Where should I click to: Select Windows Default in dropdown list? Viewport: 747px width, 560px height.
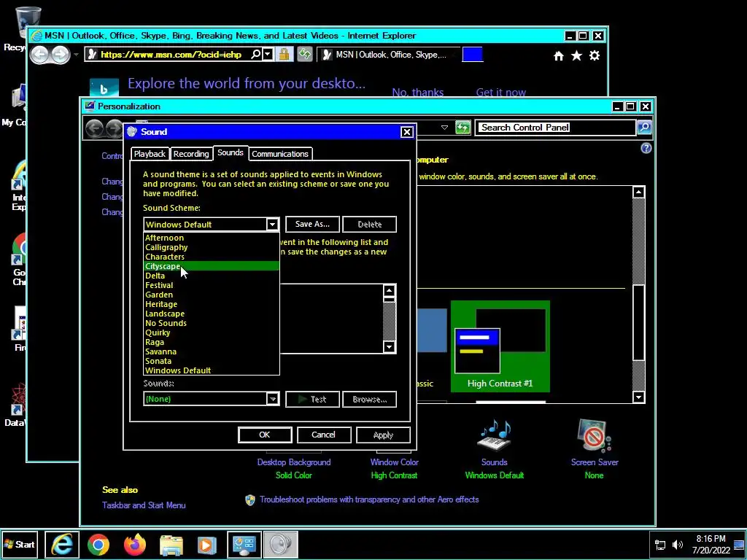(212, 370)
